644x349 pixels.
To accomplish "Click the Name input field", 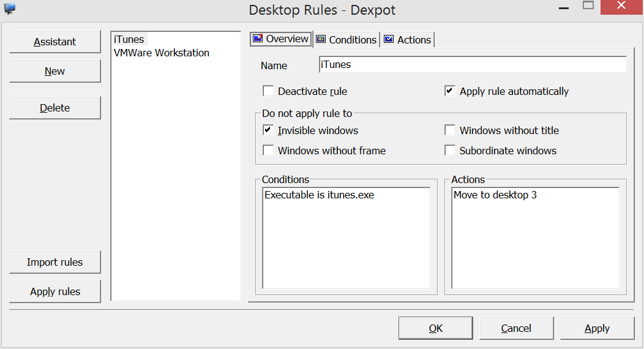I will click(473, 65).
